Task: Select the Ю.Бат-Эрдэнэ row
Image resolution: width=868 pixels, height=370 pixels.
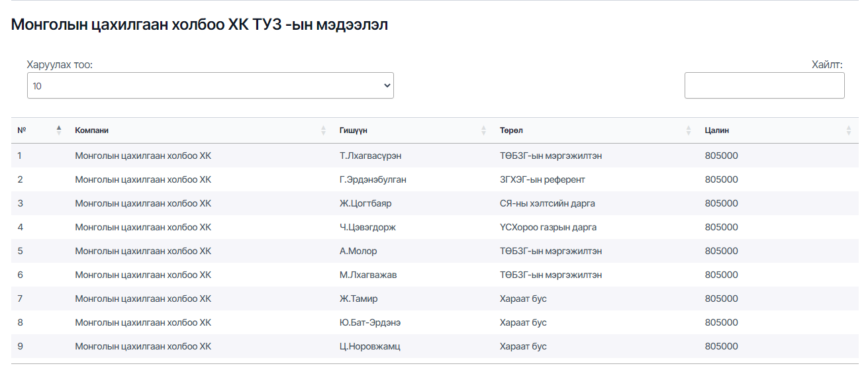Action: point(369,322)
